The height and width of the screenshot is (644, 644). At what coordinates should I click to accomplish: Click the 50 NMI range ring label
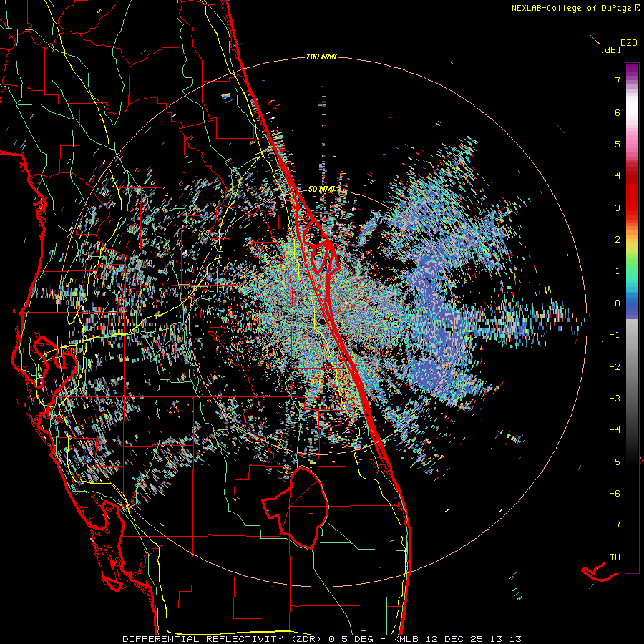pyautogui.click(x=321, y=189)
